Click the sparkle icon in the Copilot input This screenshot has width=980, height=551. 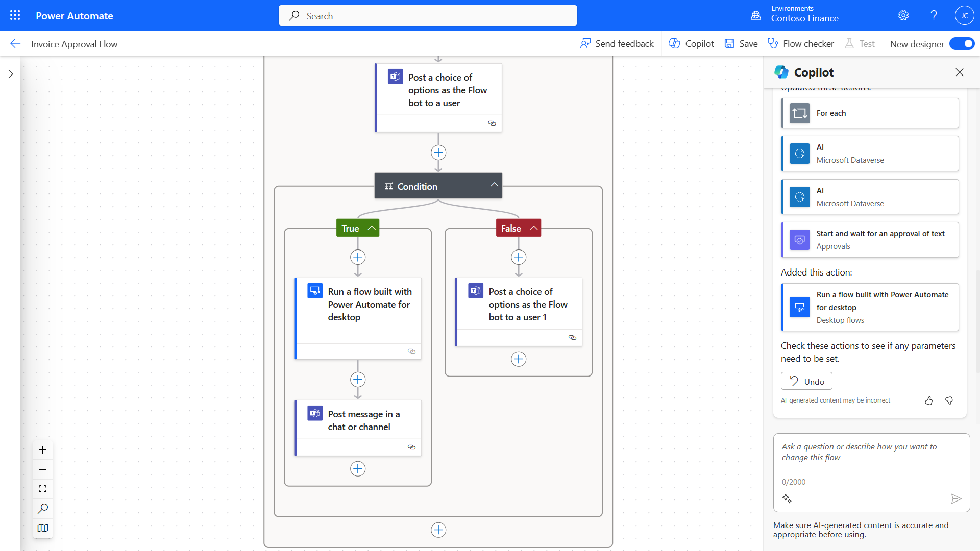point(787,498)
